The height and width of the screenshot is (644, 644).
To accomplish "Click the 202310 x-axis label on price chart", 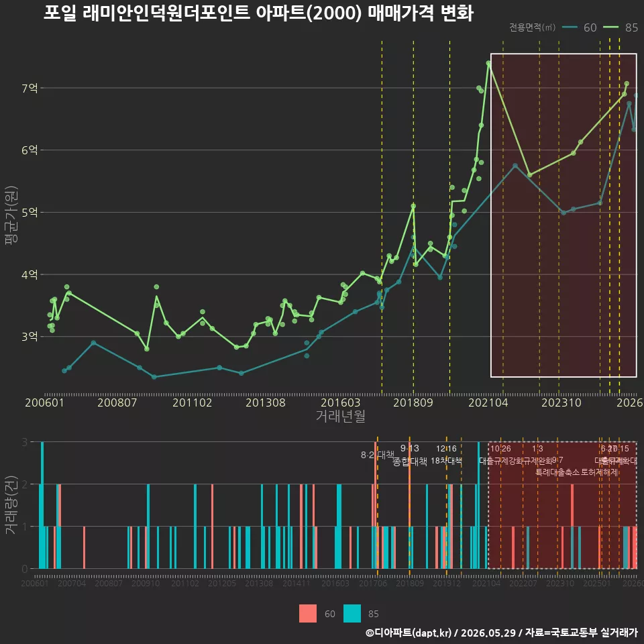I will tap(561, 402).
